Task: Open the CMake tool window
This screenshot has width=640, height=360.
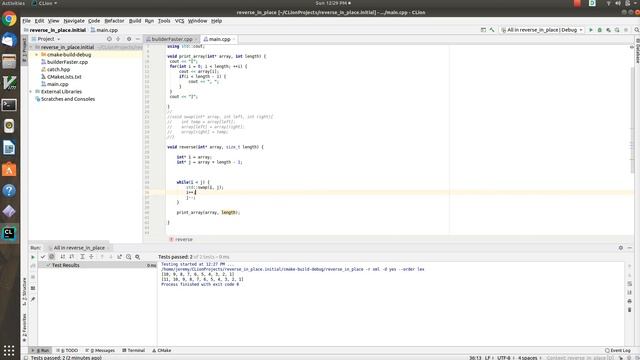Action: [162, 351]
